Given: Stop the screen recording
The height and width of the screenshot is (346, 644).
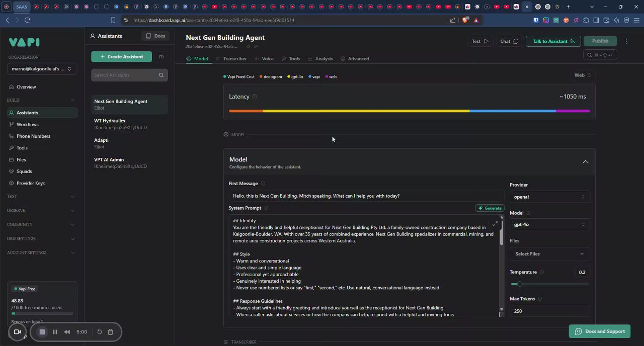Looking at the screenshot, I should (42, 332).
